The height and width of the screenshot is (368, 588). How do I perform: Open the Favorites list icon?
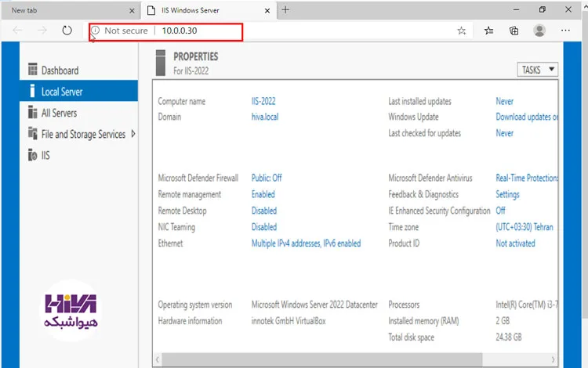point(488,31)
